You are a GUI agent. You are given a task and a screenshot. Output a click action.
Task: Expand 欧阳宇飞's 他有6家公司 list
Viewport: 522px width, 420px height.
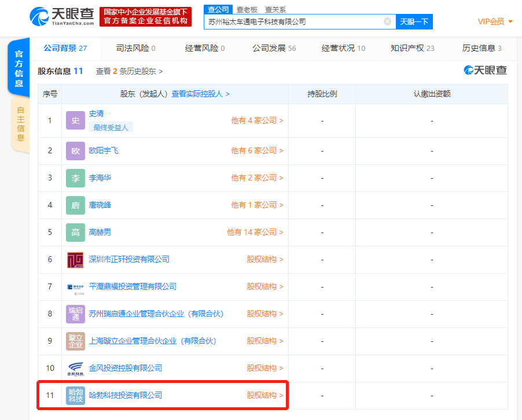coord(257,151)
